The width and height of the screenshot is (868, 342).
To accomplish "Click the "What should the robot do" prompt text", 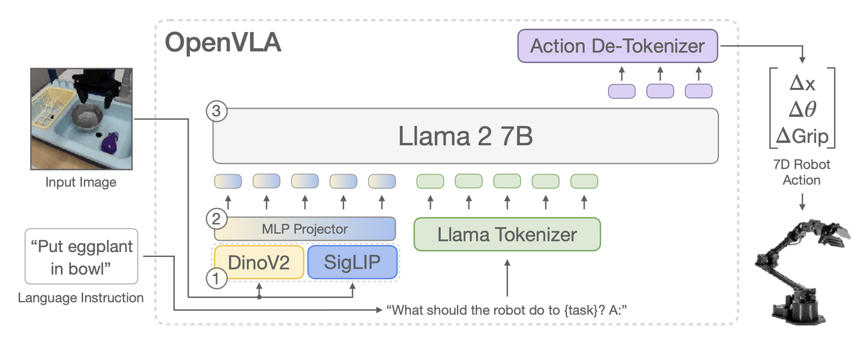I will pyautogui.click(x=512, y=310).
